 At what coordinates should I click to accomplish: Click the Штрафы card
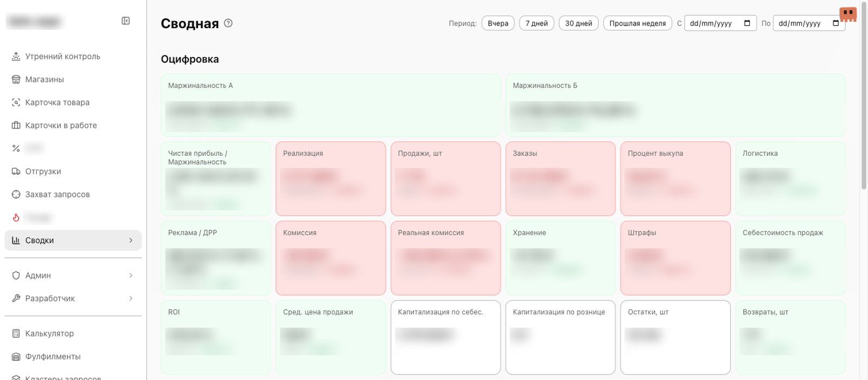675,258
